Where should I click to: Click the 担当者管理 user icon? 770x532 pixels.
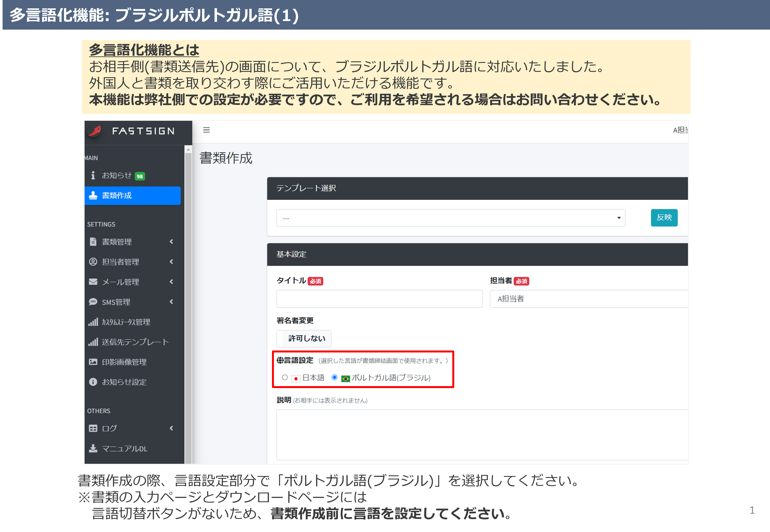tap(93, 262)
